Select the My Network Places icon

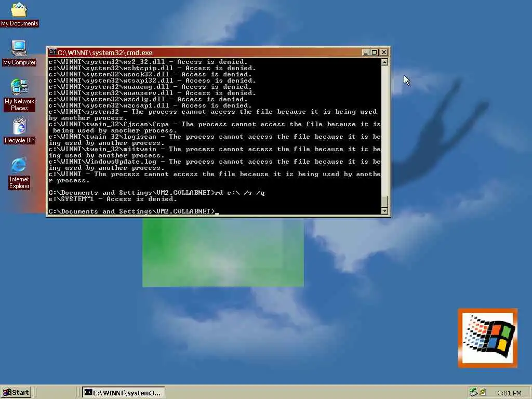[19, 95]
